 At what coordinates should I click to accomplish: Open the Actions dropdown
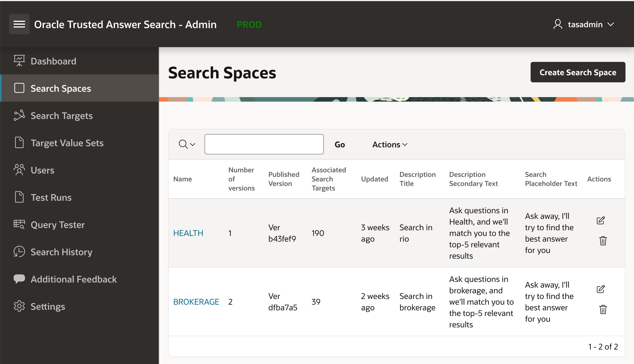[x=389, y=144]
